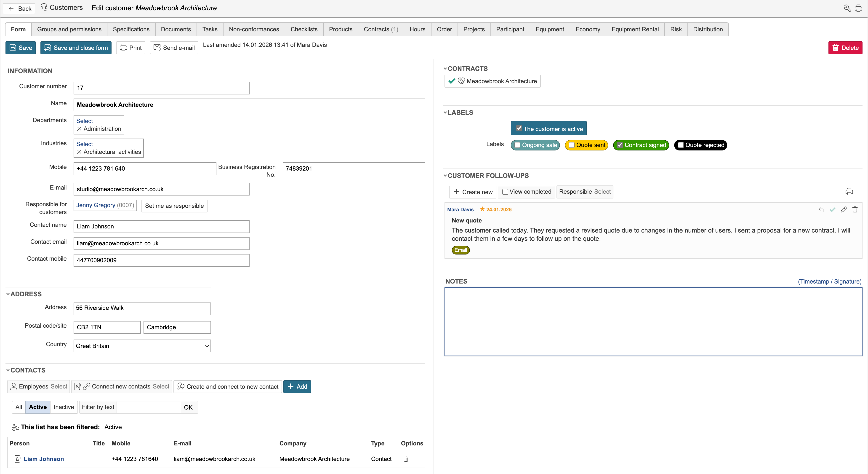Enable the Quote rejected label
Image resolution: width=868 pixels, height=474 pixels.
(x=681, y=145)
